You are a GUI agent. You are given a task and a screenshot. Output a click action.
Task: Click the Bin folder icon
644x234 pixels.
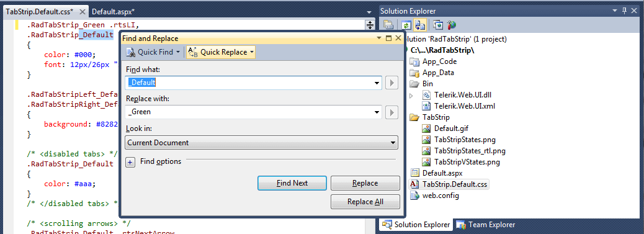[x=415, y=84]
